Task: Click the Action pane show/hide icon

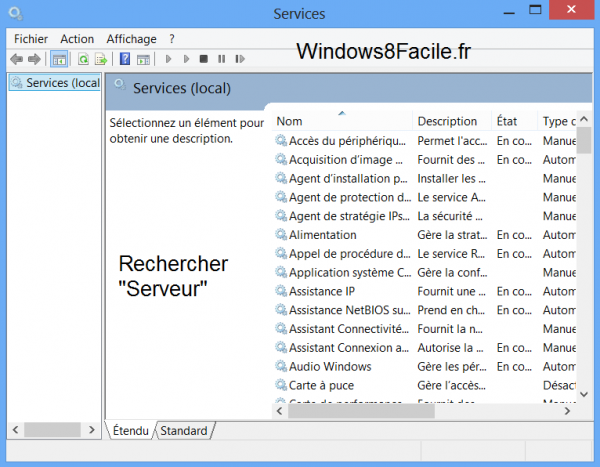Action: (x=143, y=59)
